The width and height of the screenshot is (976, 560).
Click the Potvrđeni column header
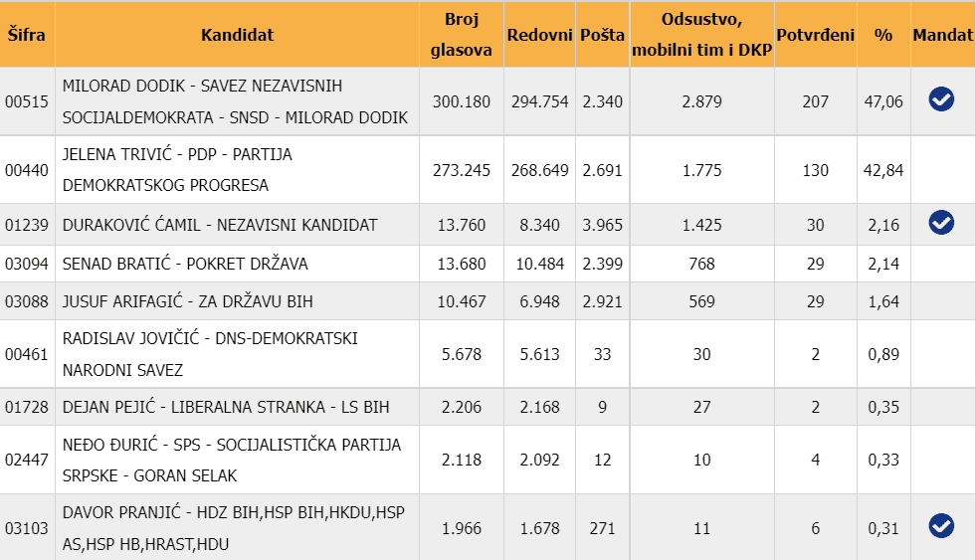tap(815, 35)
